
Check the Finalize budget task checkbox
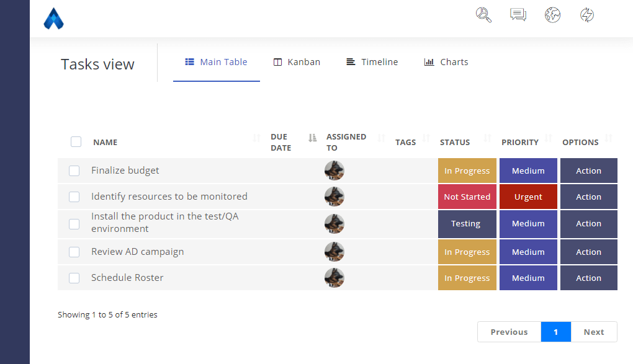point(74,171)
